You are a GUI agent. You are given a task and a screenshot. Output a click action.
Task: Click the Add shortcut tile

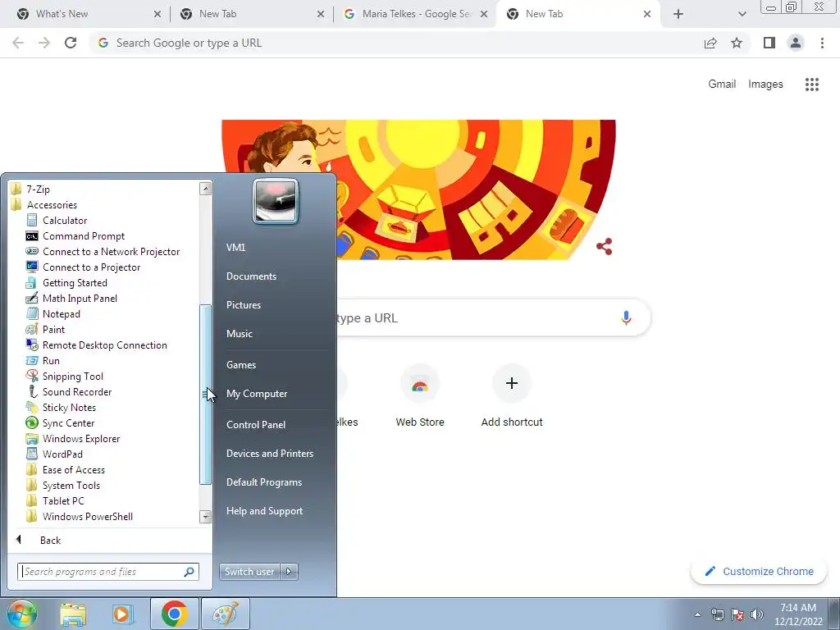tap(512, 396)
